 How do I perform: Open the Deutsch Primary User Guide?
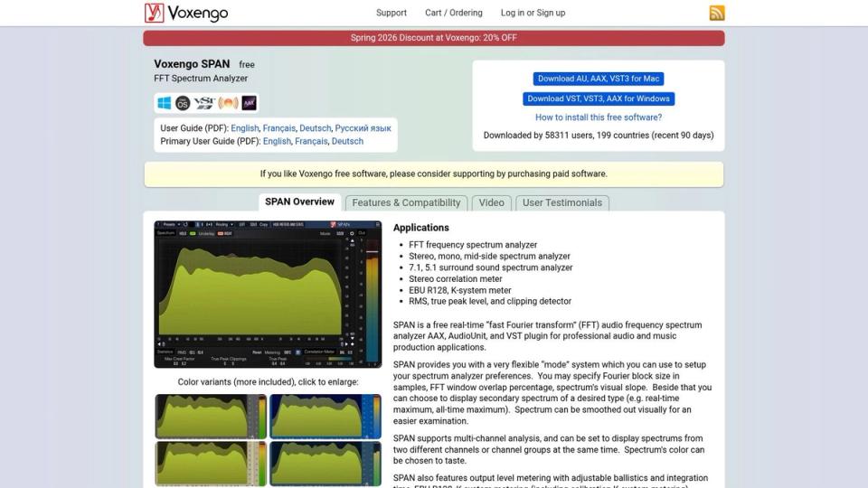[347, 141]
